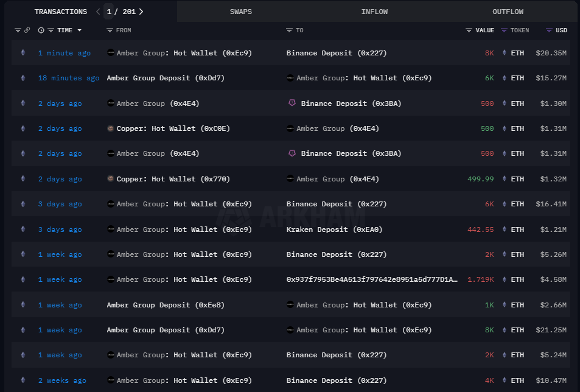Click the page number field showing 1
Viewport: 580px width, 392px height.
pyautogui.click(x=109, y=12)
